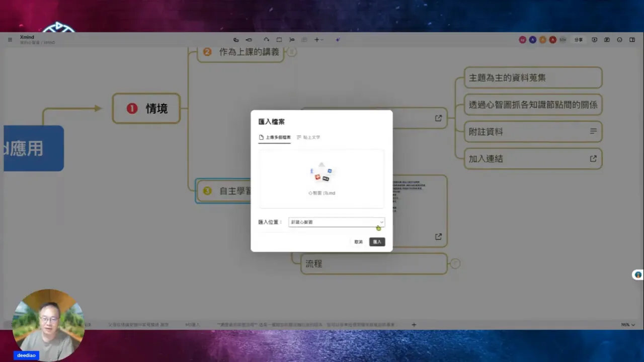Add a boundary from the toolbar
Viewport: 644px width, 362px height.
coord(279,40)
